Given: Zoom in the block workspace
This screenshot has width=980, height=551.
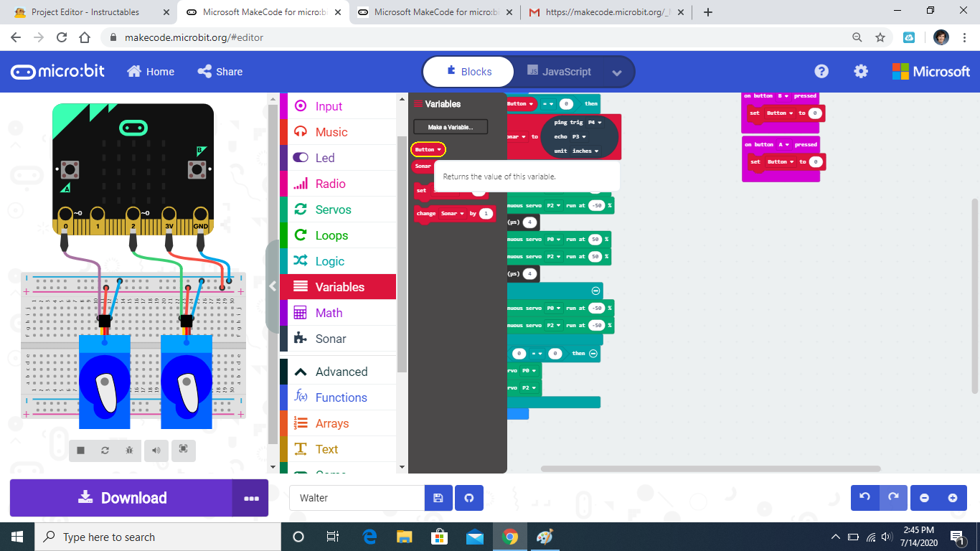Looking at the screenshot, I should (953, 498).
